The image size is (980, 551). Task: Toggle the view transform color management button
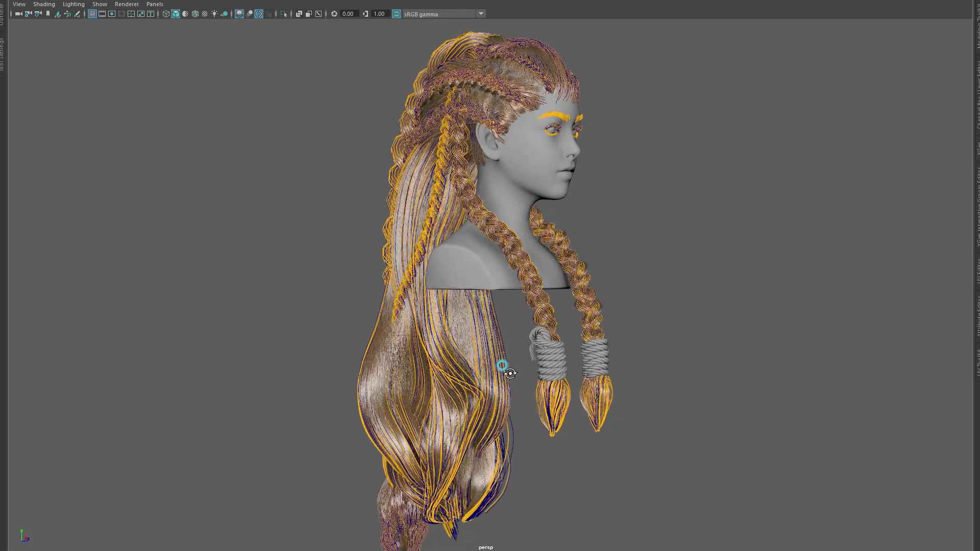397,14
